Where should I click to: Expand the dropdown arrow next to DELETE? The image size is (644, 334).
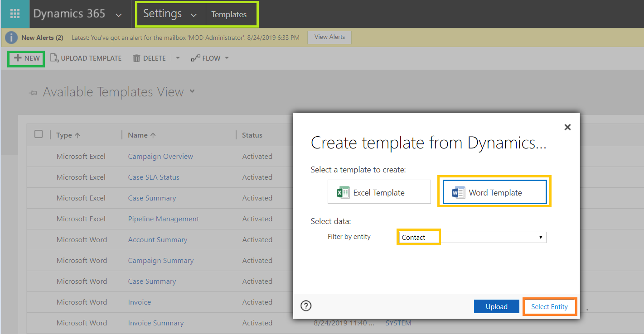click(x=177, y=58)
